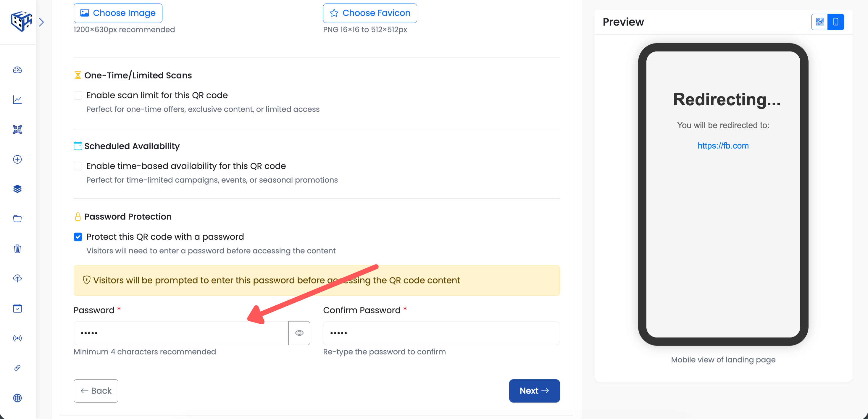
Task: Reveal the entered password with the eye toggle
Action: coord(299,333)
